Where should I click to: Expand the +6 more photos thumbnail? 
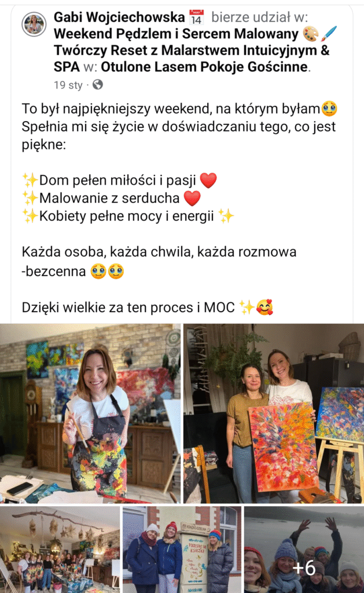coord(304,550)
